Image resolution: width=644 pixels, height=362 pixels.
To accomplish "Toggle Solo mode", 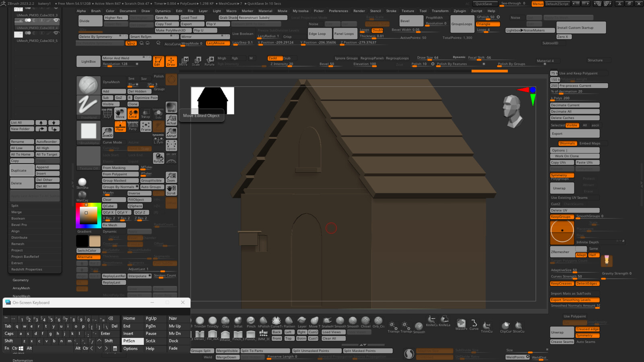I will tap(159, 113).
